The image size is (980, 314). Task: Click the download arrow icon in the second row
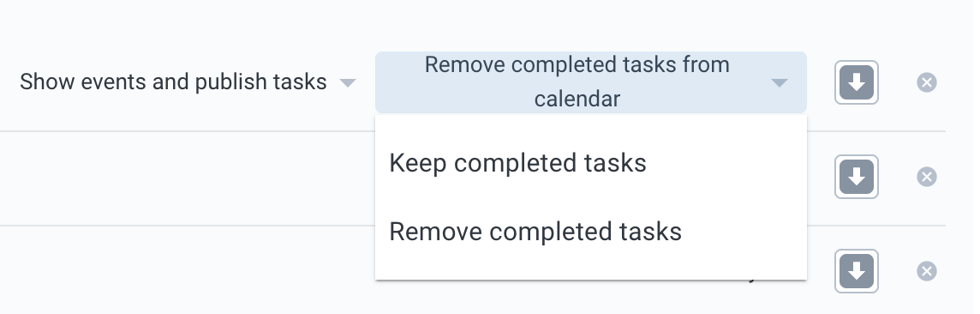pos(857,177)
